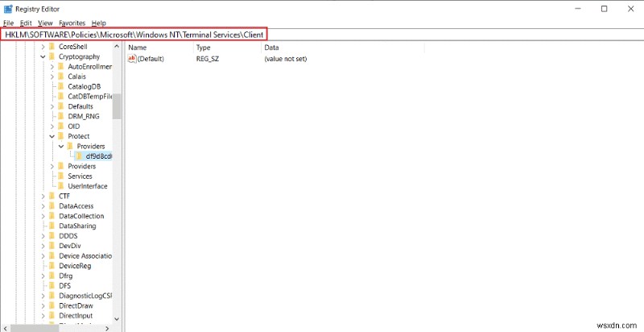Screen dimensions: 644x332
Task: Expand the DataAccess key
Action: click(x=43, y=205)
